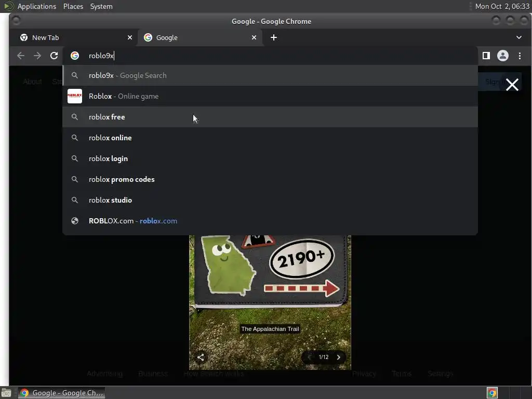Click the search icon beside 'roblox studio'
Image resolution: width=532 pixels, height=399 pixels.
click(75, 200)
